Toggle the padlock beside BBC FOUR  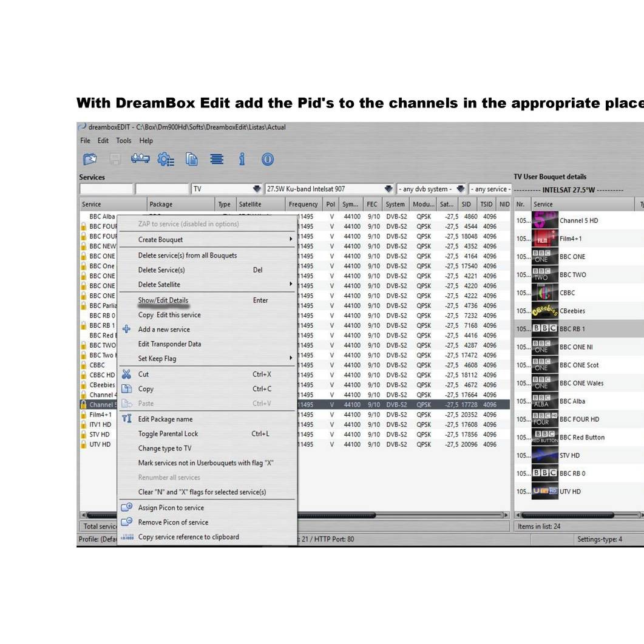83,226
